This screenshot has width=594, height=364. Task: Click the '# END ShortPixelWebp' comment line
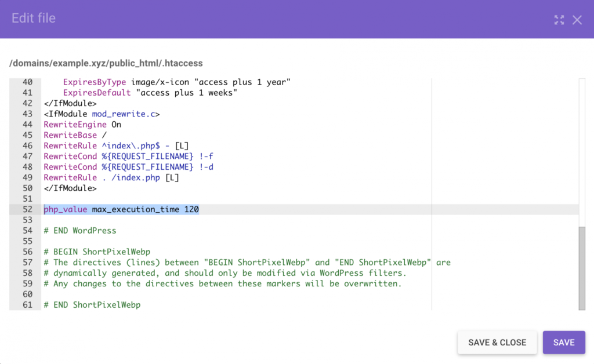[x=92, y=304]
